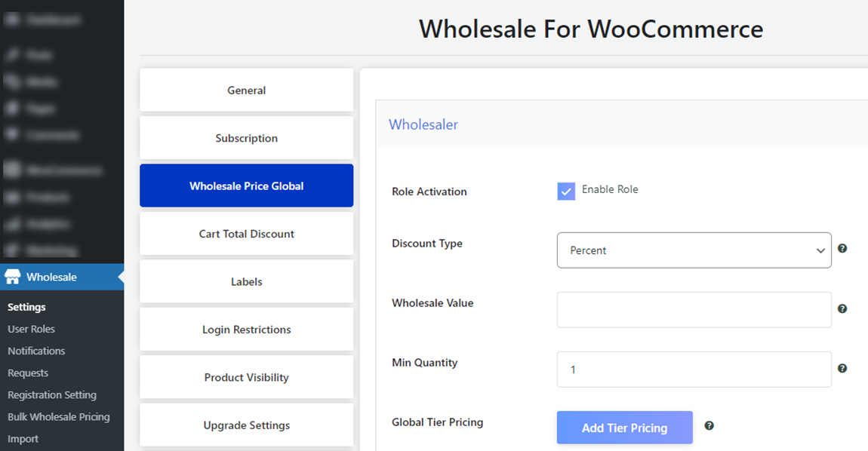This screenshot has width=868, height=451.
Task: Open the Login Restrictions tab
Action: [246, 330]
